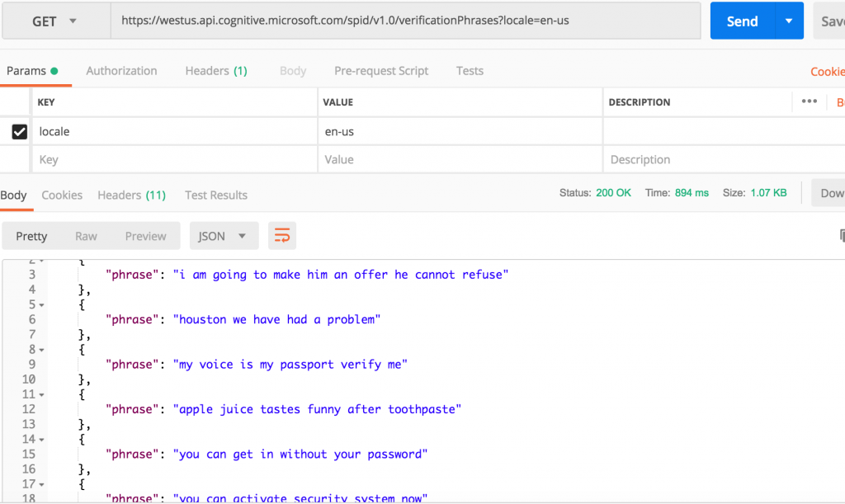This screenshot has height=504, width=845.
Task: Toggle the word wrap icon
Action: coord(282,236)
